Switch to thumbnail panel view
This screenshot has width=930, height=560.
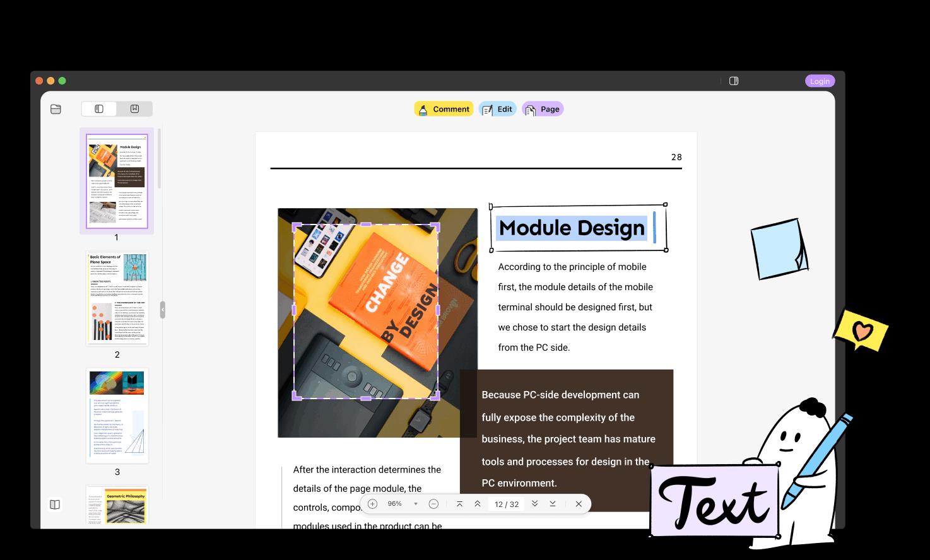(99, 109)
